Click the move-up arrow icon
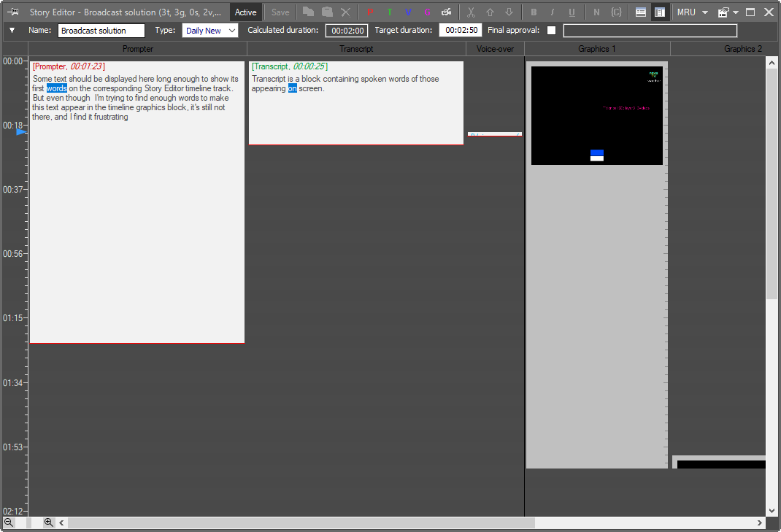Screen dimensions: 781x532 (490, 12)
